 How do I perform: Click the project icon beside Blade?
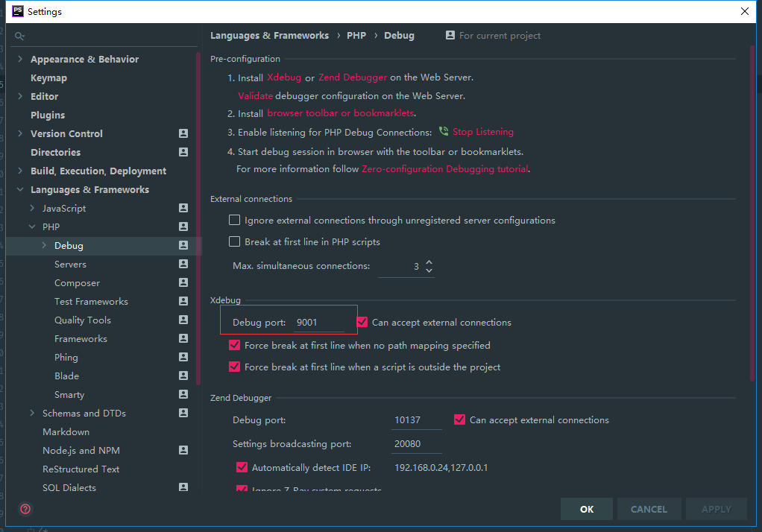(x=183, y=376)
